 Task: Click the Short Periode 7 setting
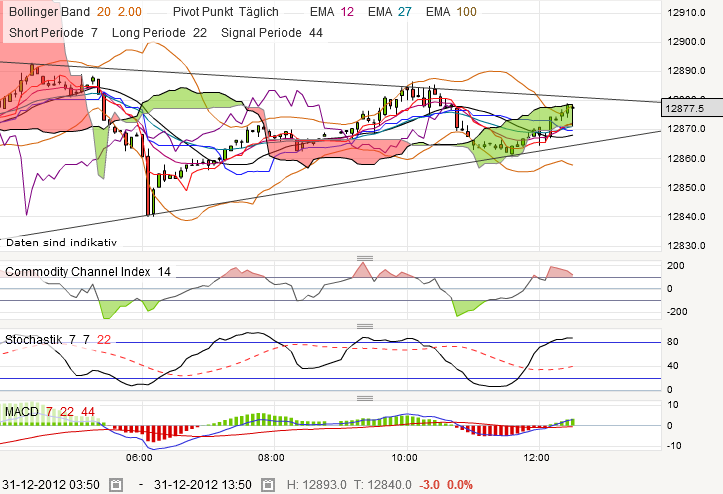(53, 33)
